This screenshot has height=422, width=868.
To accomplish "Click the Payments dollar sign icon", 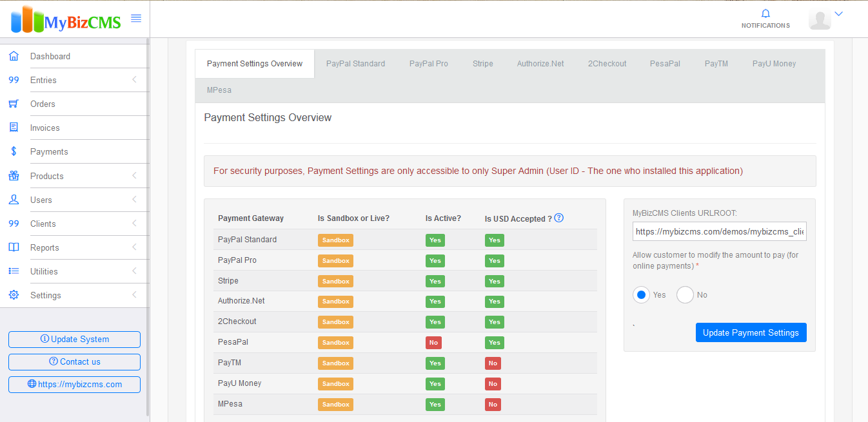I will [14, 151].
